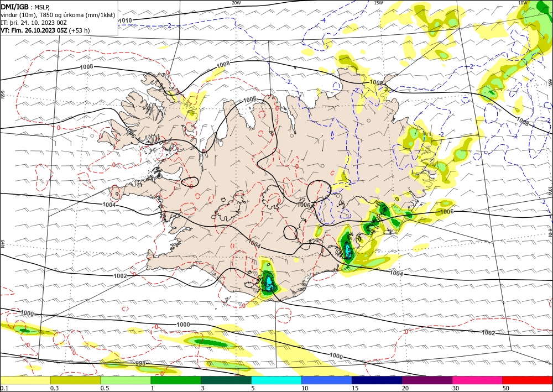Click the "15W" longitude label

pyautogui.click(x=378, y=3)
